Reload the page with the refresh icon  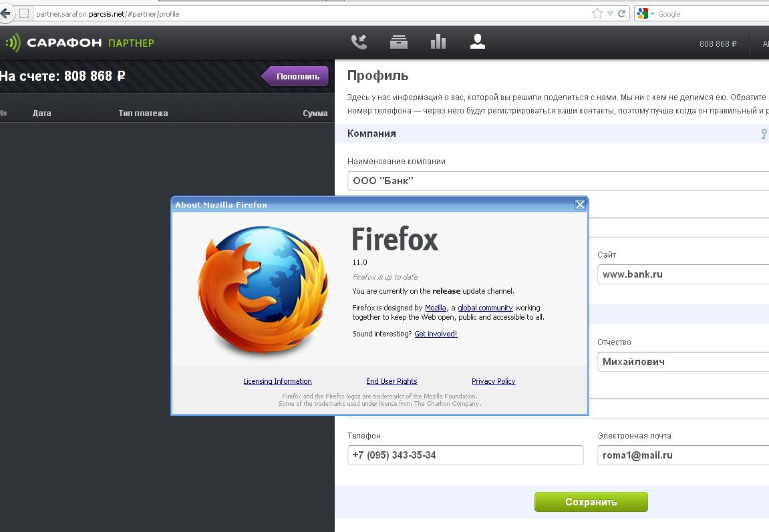pos(621,14)
